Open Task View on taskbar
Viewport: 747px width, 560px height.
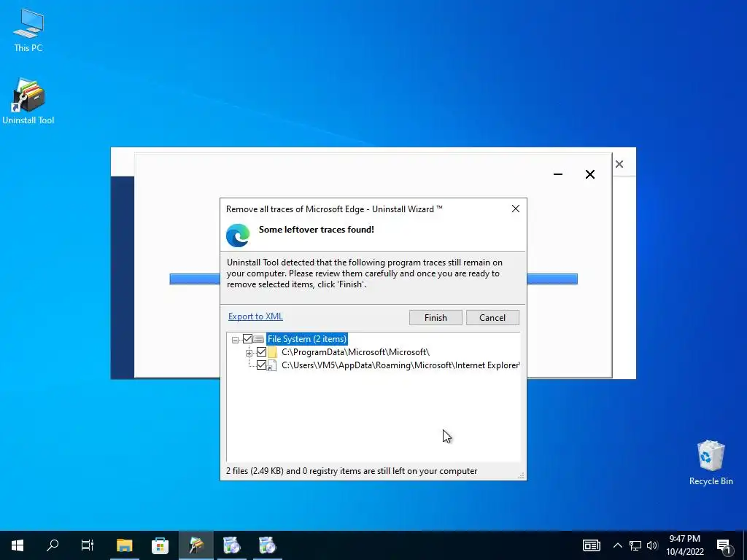[88, 545]
